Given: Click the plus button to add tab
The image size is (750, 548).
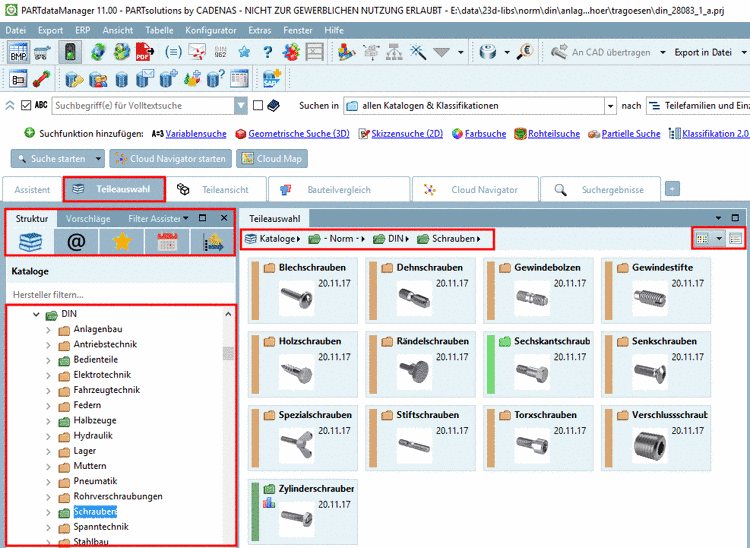Looking at the screenshot, I should point(672,189).
